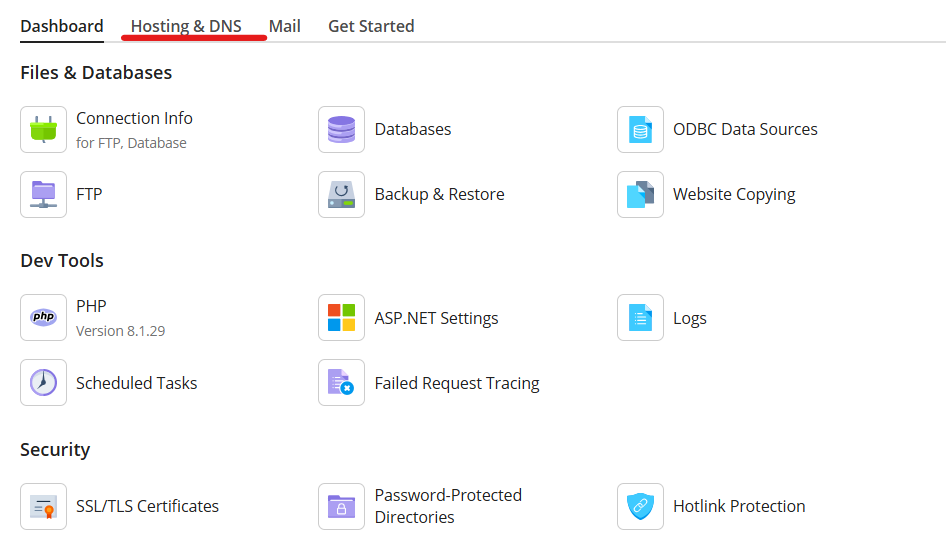The image size is (947, 557).
Task: Click the Scheduled Tasks link
Action: [136, 383]
